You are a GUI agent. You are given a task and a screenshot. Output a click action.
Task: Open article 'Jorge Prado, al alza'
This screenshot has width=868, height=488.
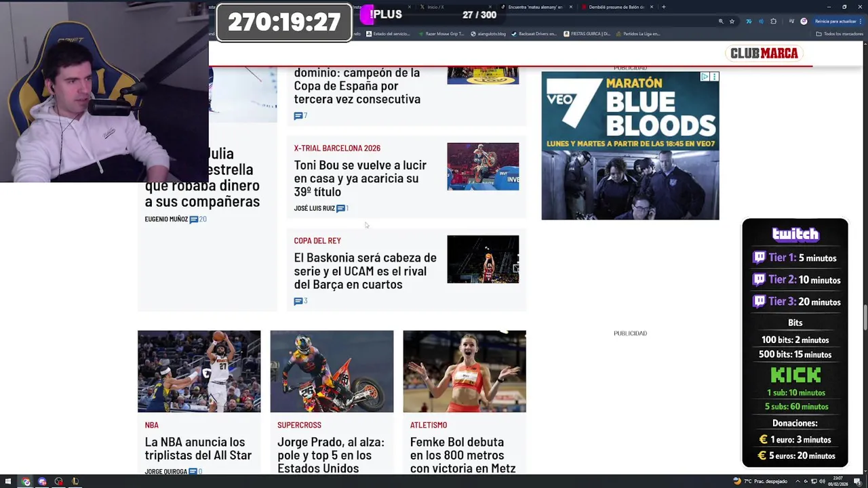click(x=330, y=455)
